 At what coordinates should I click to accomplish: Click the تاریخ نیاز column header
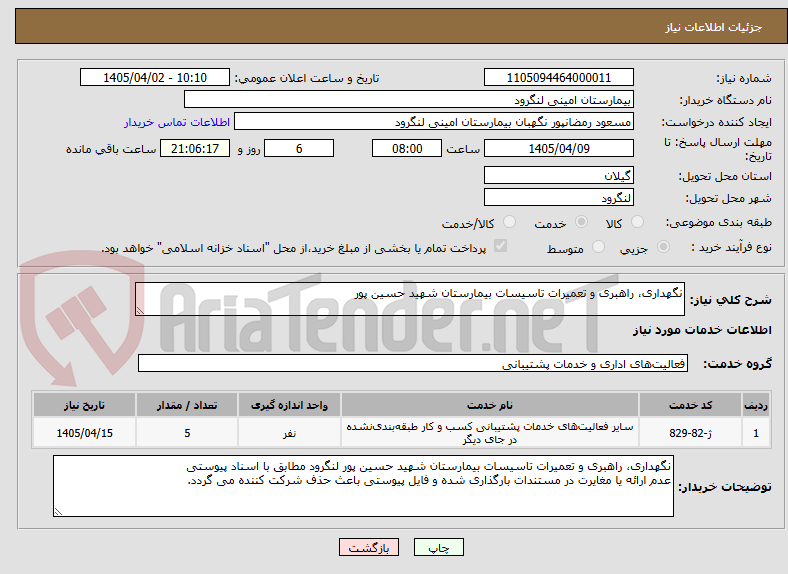coord(84,405)
